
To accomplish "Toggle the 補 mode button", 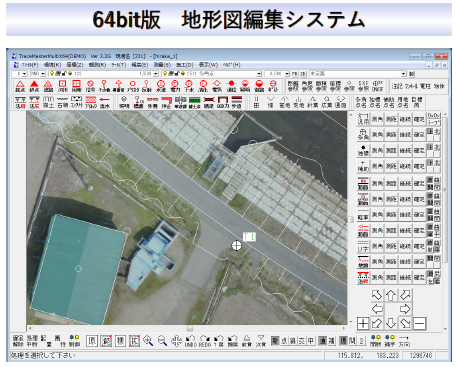I will click(331, 341).
